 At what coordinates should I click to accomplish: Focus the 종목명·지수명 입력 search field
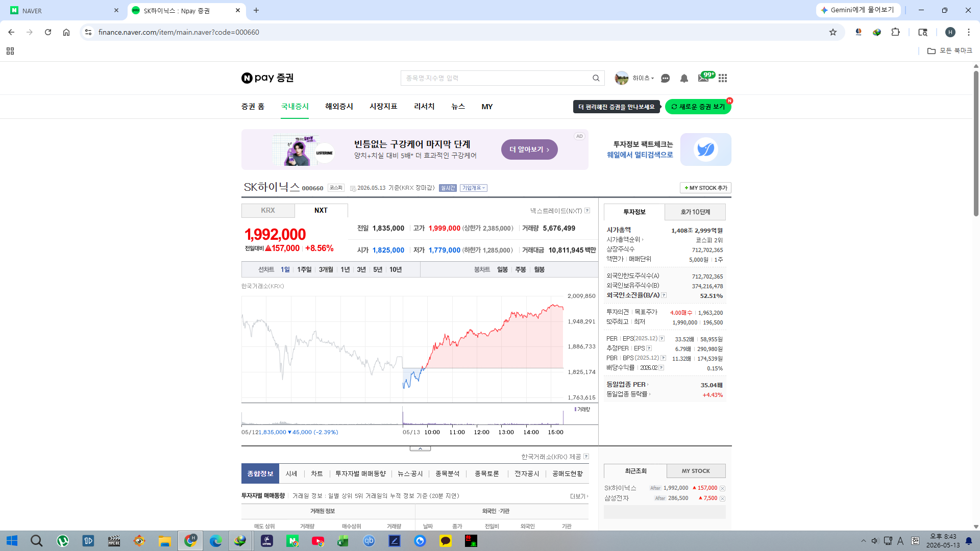click(x=495, y=78)
